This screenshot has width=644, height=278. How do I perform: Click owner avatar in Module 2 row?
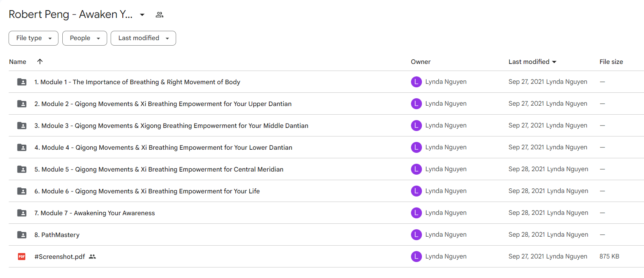[x=416, y=104]
